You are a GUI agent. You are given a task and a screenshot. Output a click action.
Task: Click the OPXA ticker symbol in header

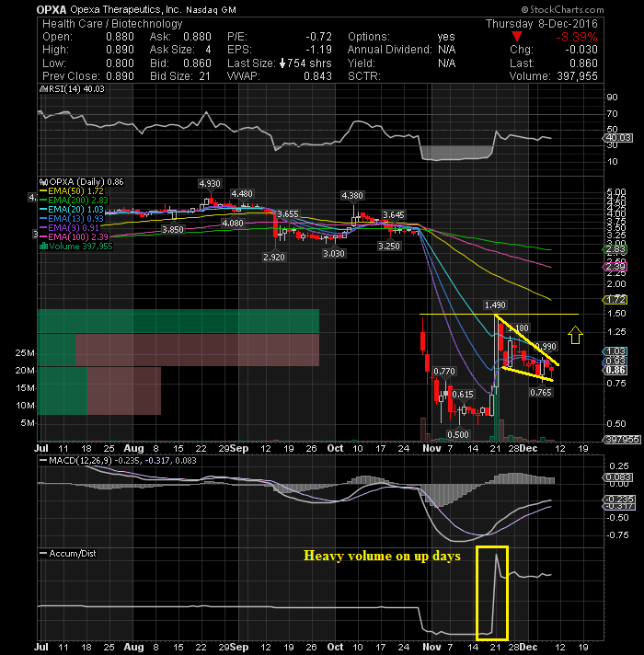[51, 9]
